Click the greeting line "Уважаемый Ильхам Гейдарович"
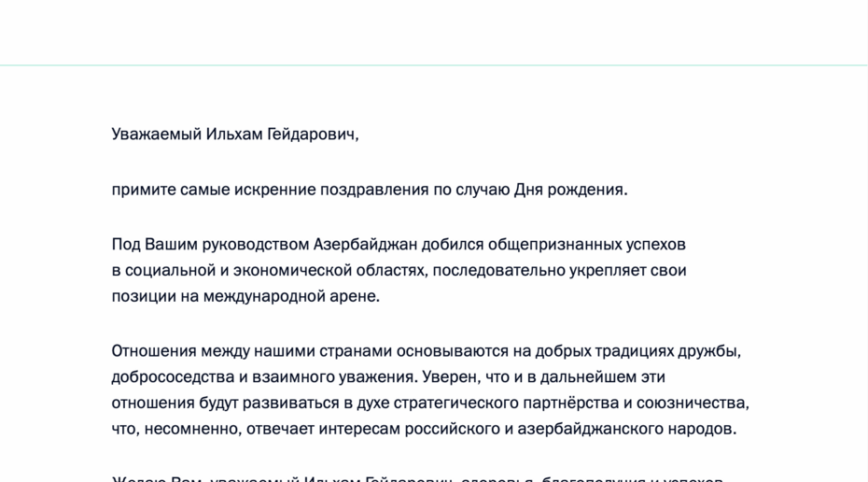Image resolution: width=868 pixels, height=482 pixels. point(234,135)
